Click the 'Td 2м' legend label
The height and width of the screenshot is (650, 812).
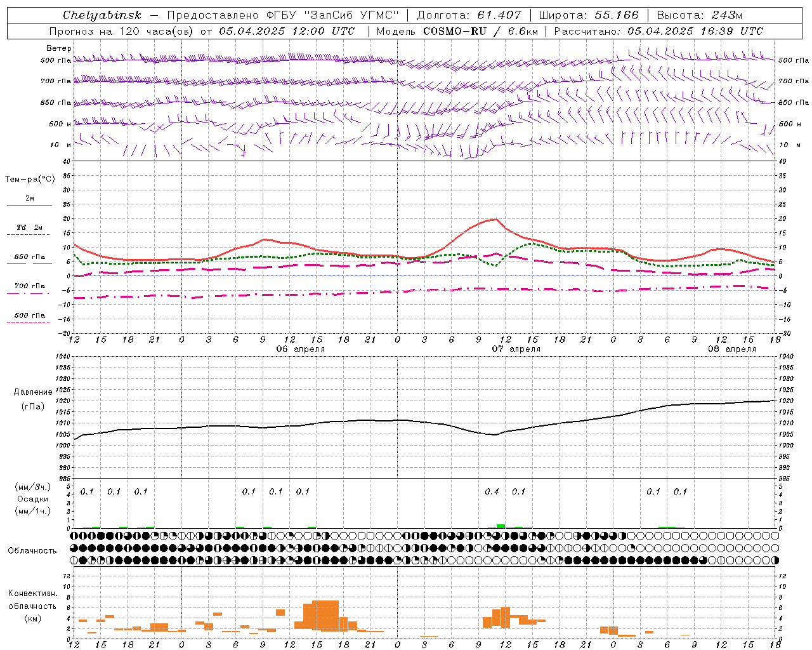30,227
